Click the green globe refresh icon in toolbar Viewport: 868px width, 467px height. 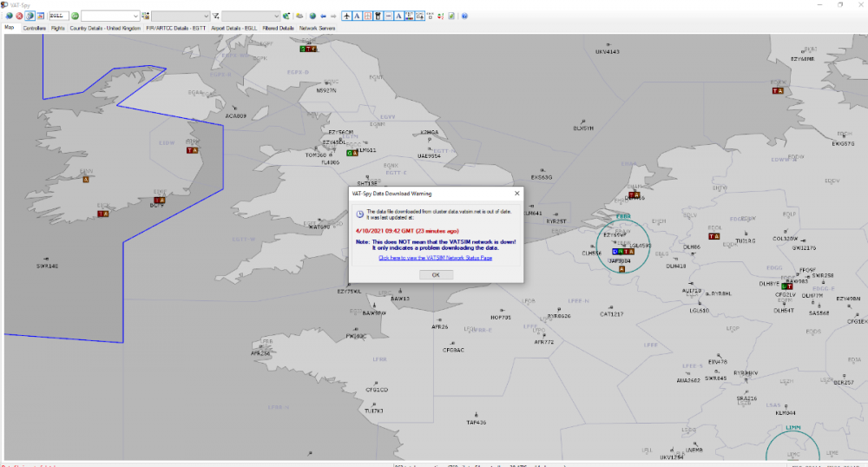point(9,16)
